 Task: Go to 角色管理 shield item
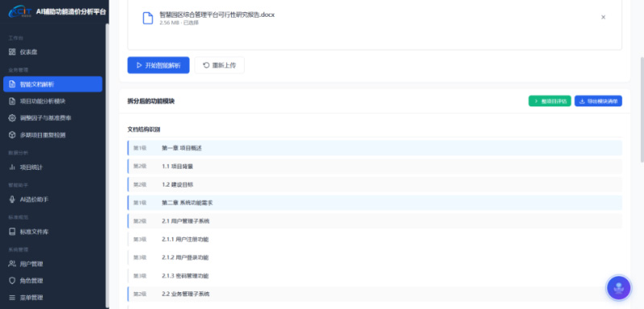pos(52,281)
